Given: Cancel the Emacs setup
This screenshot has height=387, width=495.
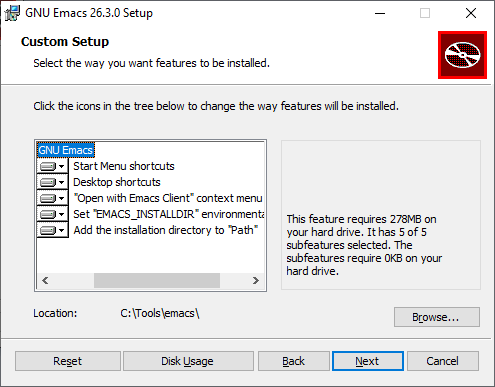Looking at the screenshot, I should [443, 361].
